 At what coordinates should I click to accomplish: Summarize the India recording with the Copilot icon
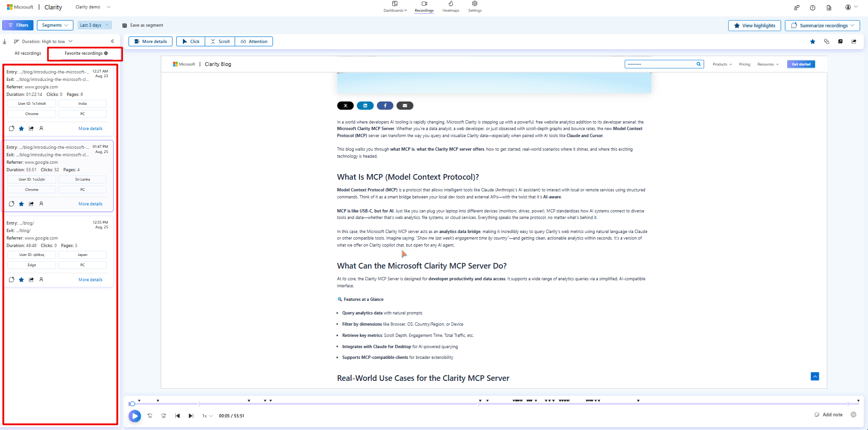coord(12,128)
